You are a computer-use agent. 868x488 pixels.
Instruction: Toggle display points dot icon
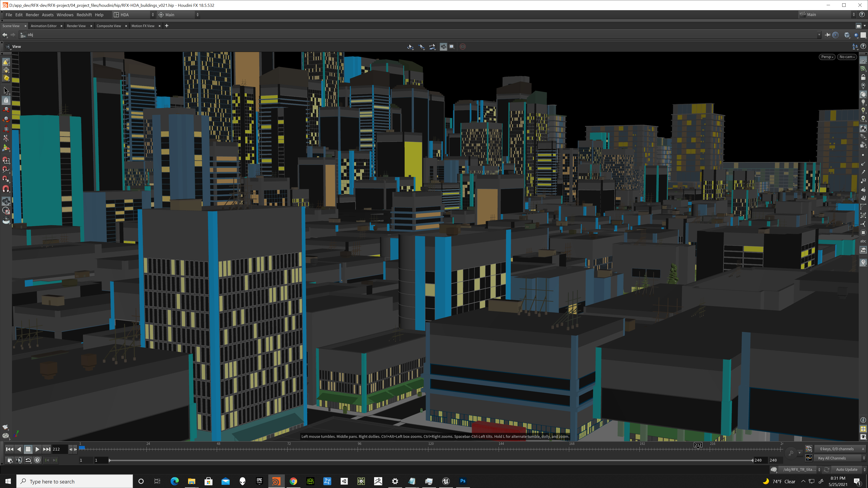[863, 155]
